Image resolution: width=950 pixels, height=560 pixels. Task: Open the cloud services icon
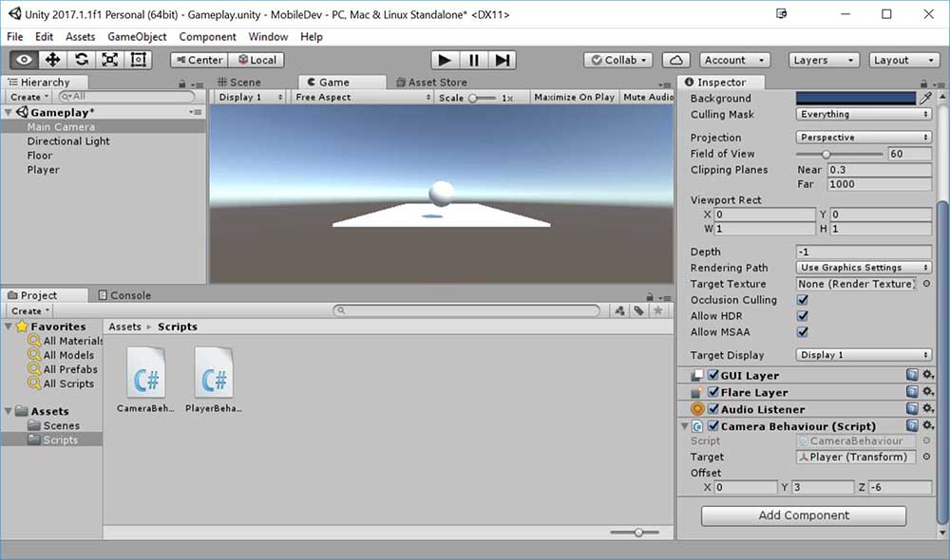point(675,60)
